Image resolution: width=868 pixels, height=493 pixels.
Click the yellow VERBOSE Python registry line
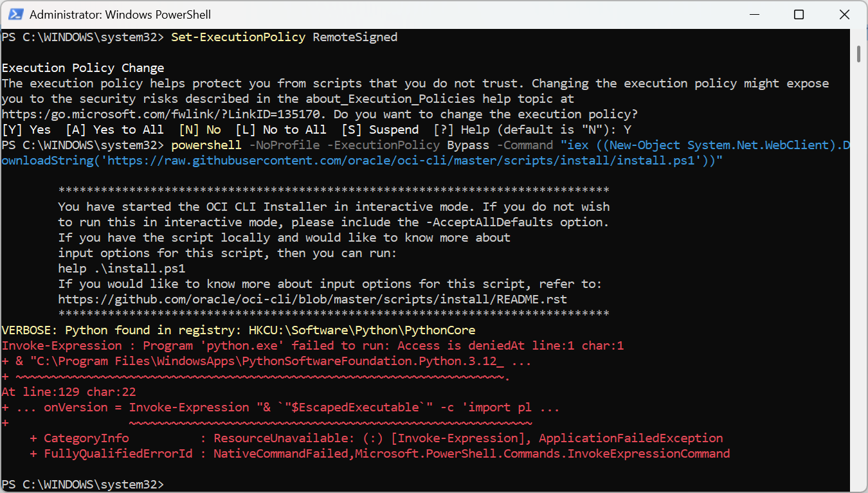point(238,330)
